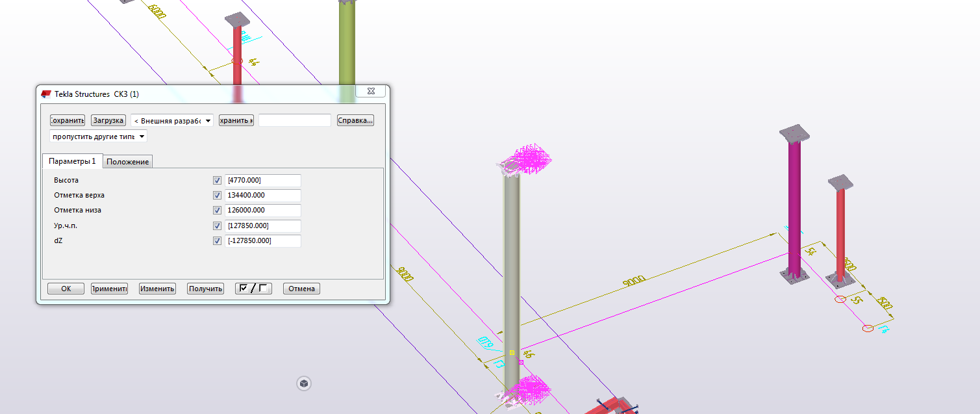Open Справка help button

[x=355, y=120]
